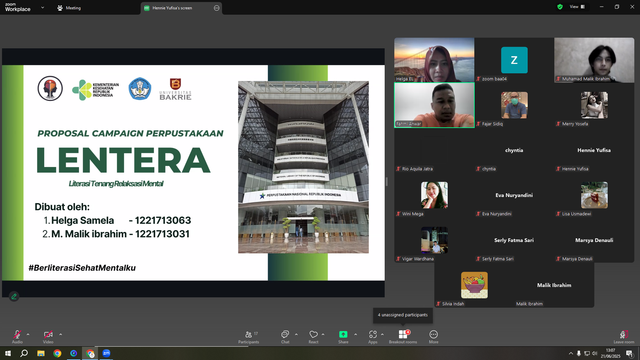This screenshot has height=360, width=640.
Task: Click the green Share screen button
Action: [x=343, y=336]
